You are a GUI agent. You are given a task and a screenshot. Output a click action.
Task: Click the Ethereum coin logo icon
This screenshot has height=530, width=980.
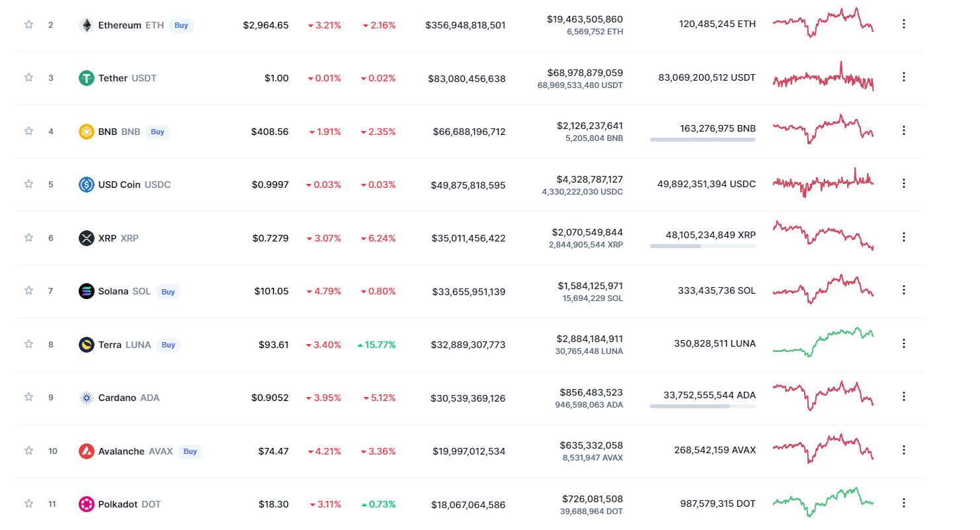pos(87,25)
